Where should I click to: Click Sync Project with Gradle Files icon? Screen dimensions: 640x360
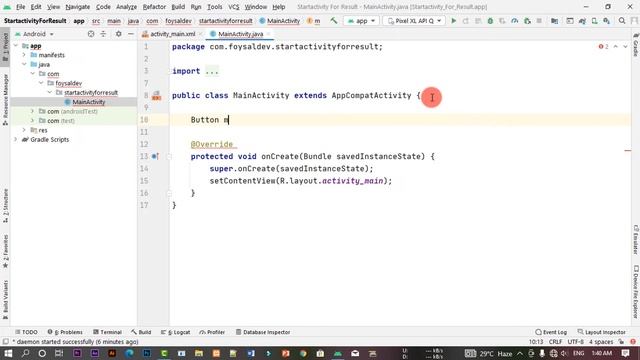coord(582,21)
